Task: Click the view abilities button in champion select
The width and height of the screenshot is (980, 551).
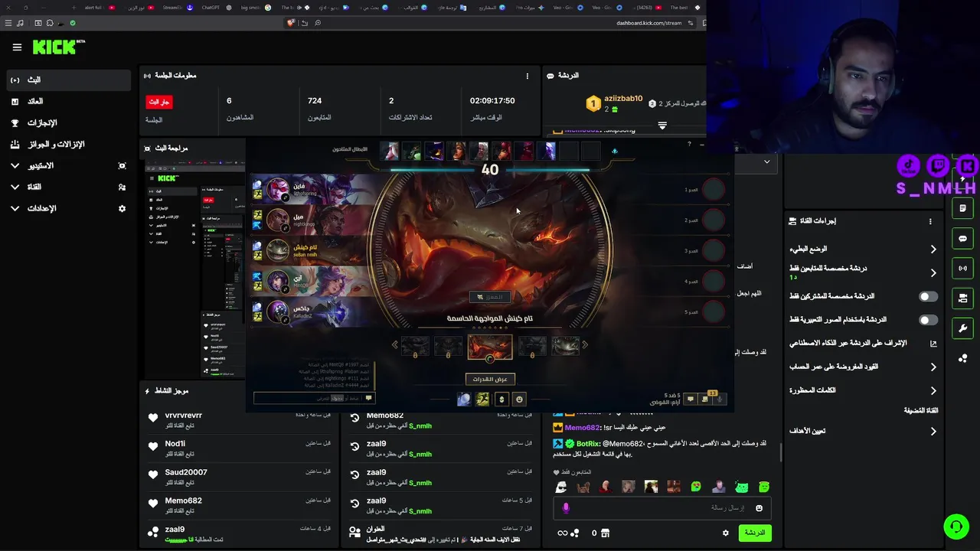Action: tap(490, 379)
